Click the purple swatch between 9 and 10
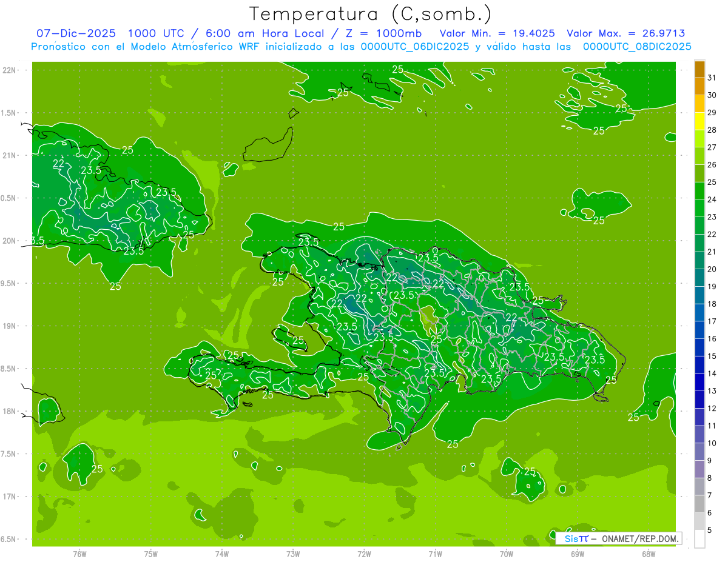Image resolution: width=728 pixels, height=562 pixels. click(699, 452)
